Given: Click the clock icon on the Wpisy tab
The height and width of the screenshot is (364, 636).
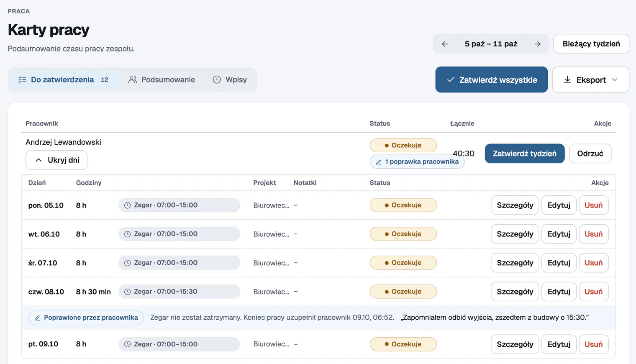Looking at the screenshot, I should click(x=217, y=79).
